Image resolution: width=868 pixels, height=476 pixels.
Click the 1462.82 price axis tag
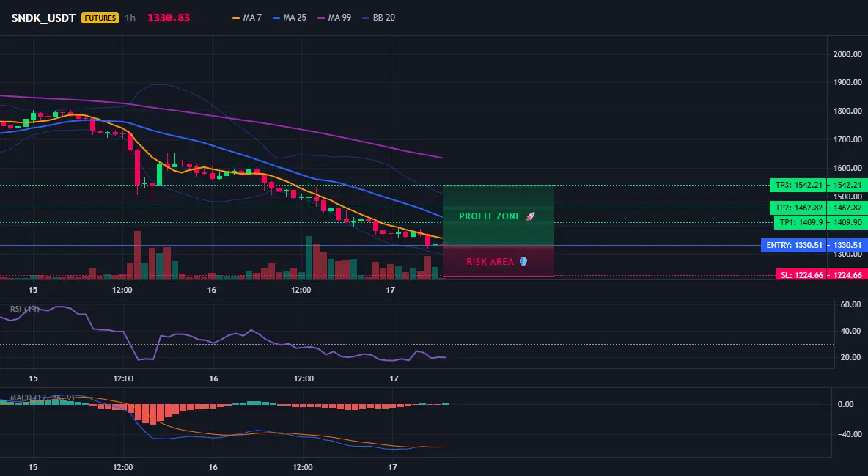pos(847,208)
